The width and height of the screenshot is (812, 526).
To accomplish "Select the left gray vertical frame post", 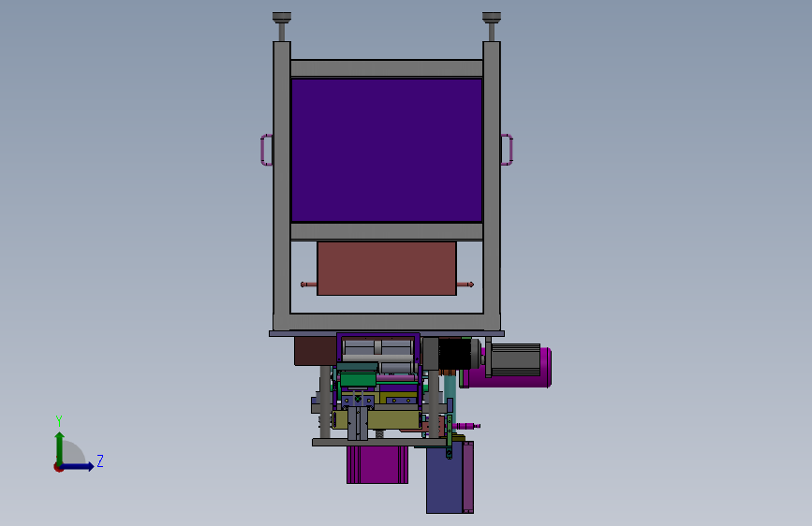I will pyautogui.click(x=282, y=185).
